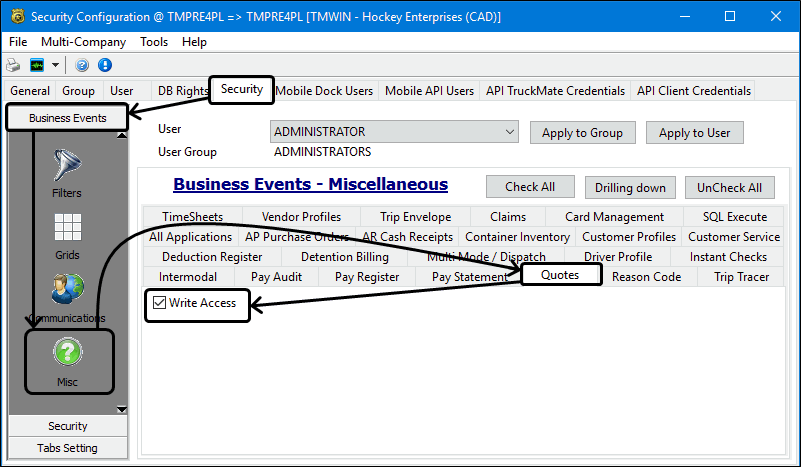Select the Customer Service tab

(x=734, y=237)
